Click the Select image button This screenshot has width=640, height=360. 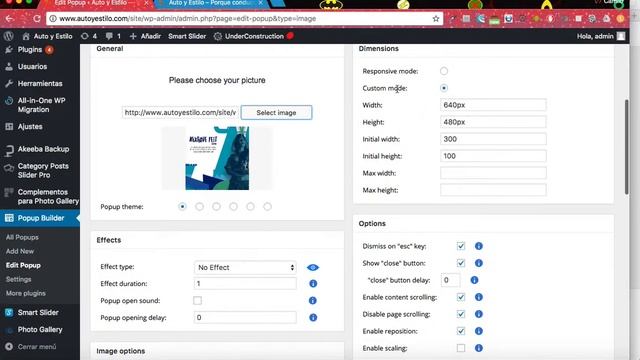coord(276,113)
